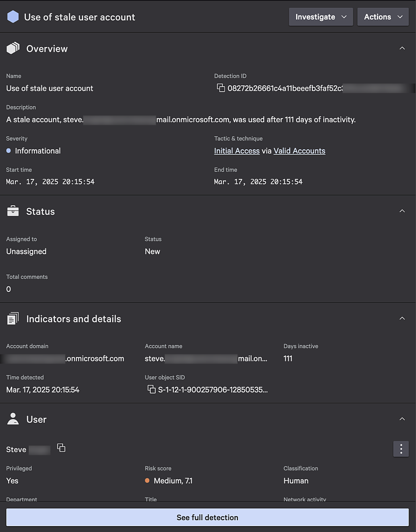Click the User section heading
Screen dimensions: 416x532
tap(36, 419)
